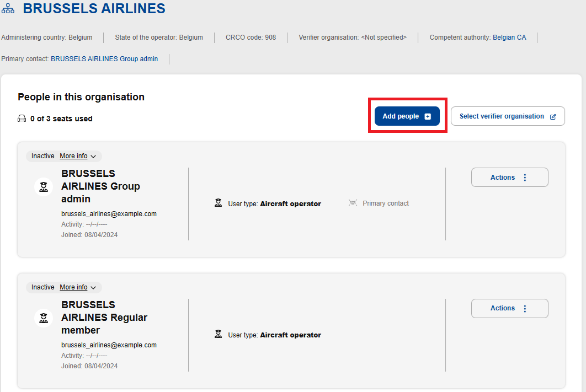Click the Add people button
Screen dimensions: 586x392
point(407,116)
